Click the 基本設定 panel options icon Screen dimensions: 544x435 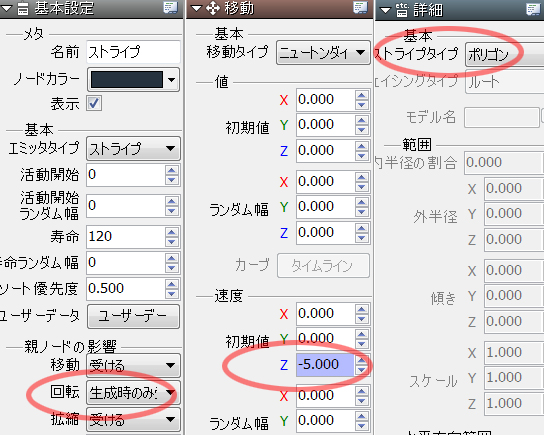point(170,7)
